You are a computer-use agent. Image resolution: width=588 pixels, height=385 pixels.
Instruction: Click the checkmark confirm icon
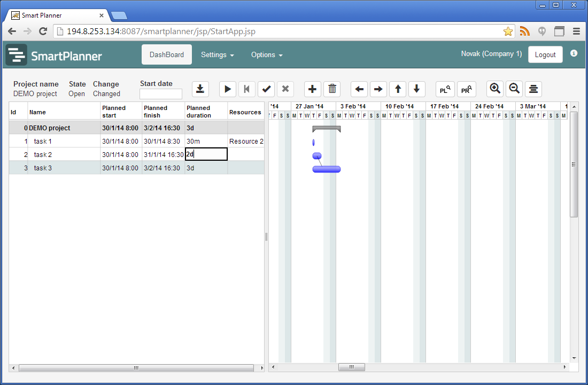[266, 89]
